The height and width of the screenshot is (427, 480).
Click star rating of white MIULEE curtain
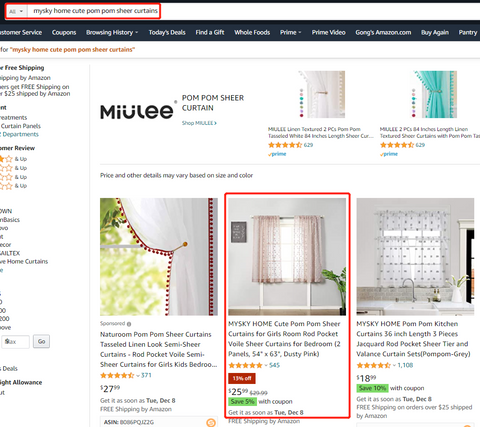click(285, 145)
